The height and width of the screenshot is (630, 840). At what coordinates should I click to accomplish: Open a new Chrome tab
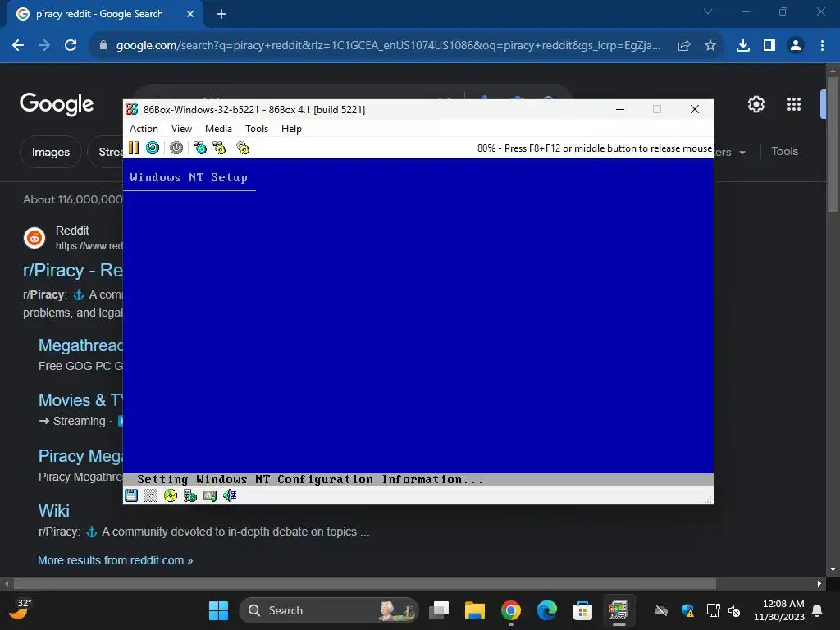click(x=221, y=14)
